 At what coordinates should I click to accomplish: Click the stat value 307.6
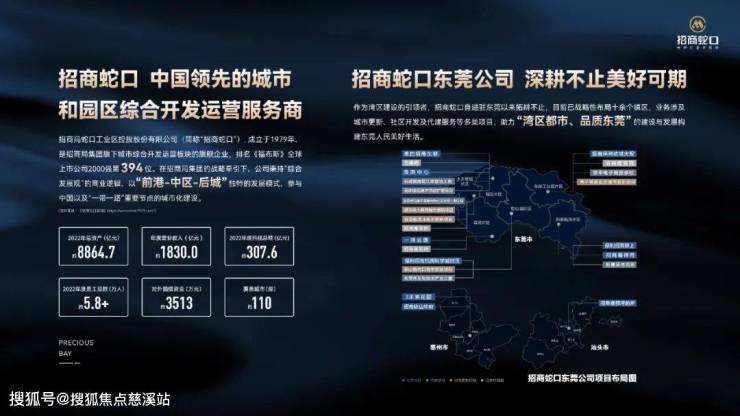262,253
